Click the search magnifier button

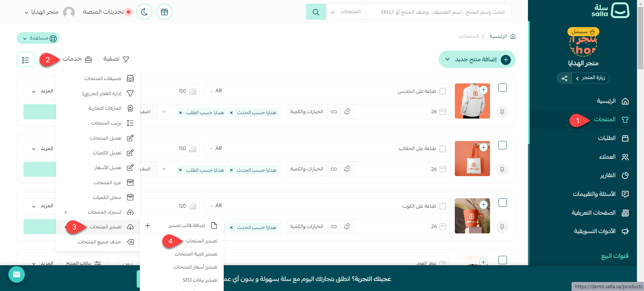[316, 12]
